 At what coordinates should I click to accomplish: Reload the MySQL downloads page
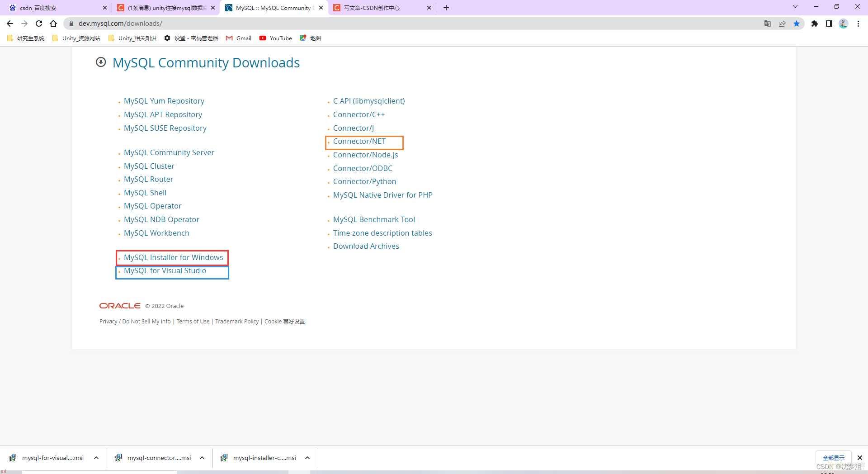point(39,24)
